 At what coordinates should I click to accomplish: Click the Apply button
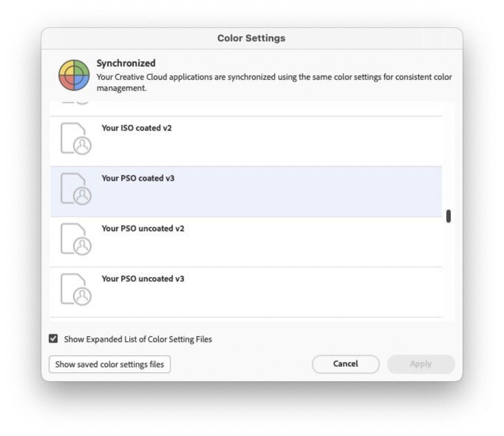[421, 364]
